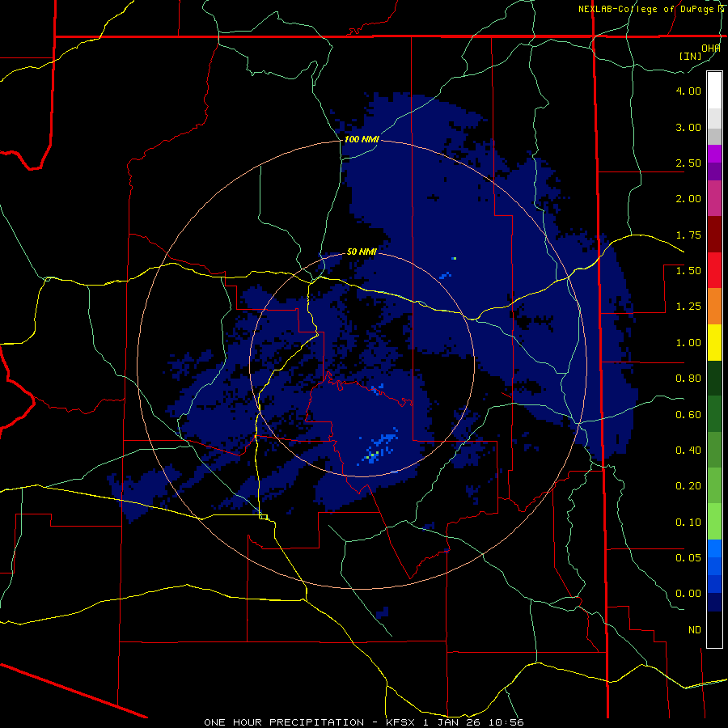Pick the pink 2.00 legend swatch
Screen dimensions: 728x728
click(x=714, y=198)
